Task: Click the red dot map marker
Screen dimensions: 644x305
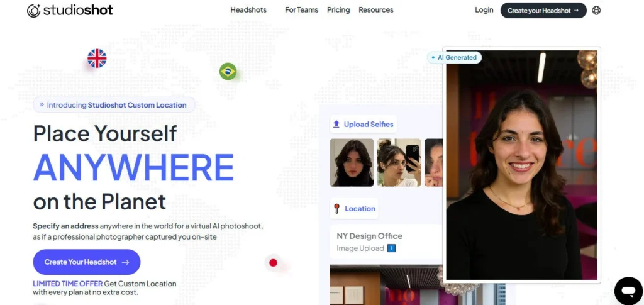Action: (273, 263)
